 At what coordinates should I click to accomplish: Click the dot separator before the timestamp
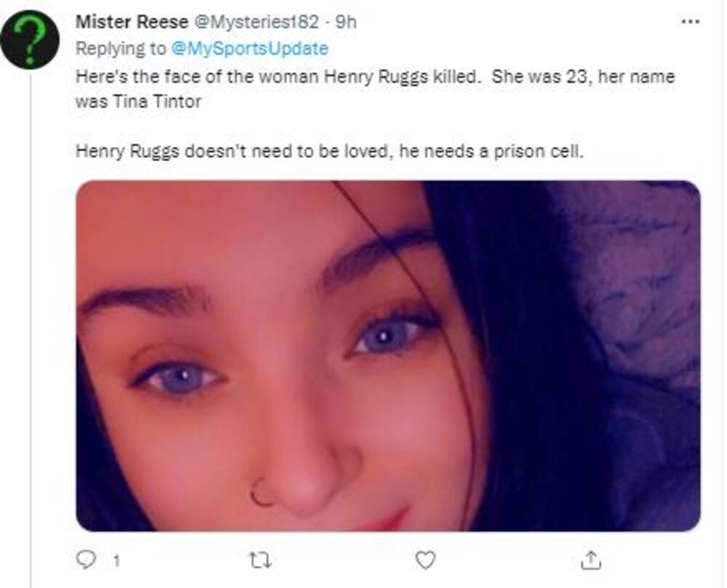(x=328, y=23)
